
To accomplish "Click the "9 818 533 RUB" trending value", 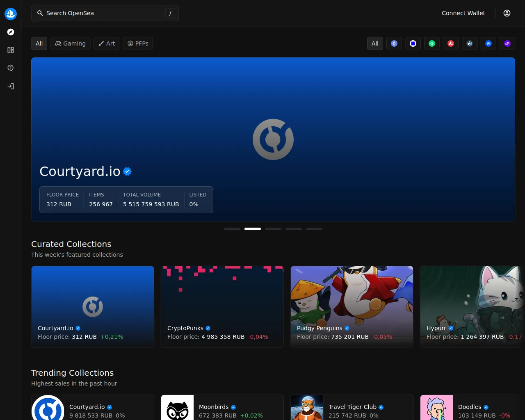I will coord(91,415).
